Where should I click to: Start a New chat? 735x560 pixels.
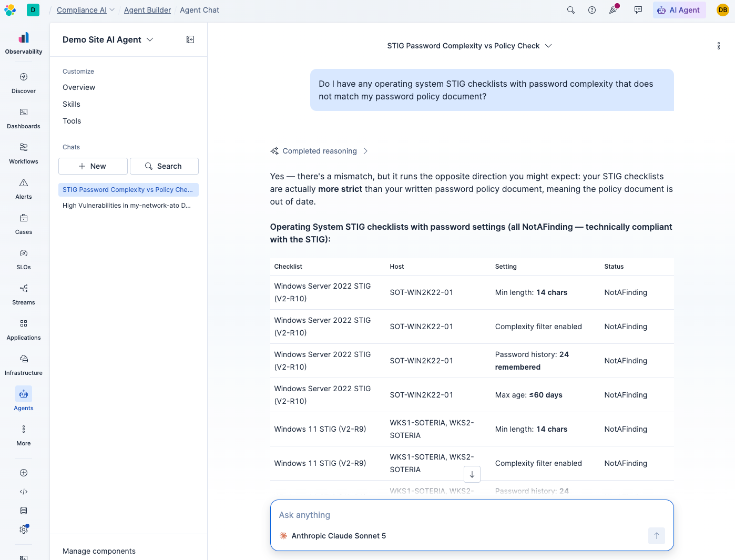pos(93,166)
